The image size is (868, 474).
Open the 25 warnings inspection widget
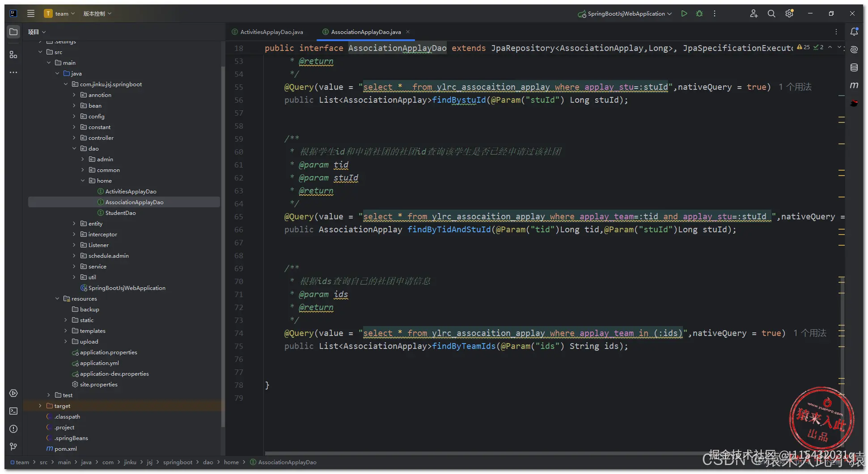click(x=803, y=47)
